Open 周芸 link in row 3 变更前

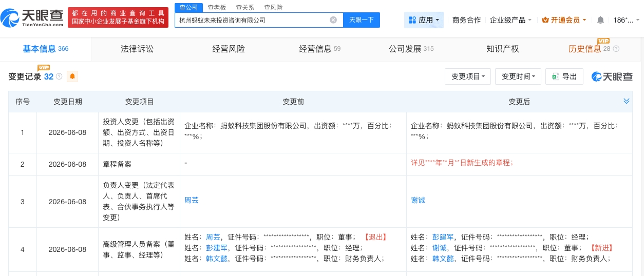point(192,200)
